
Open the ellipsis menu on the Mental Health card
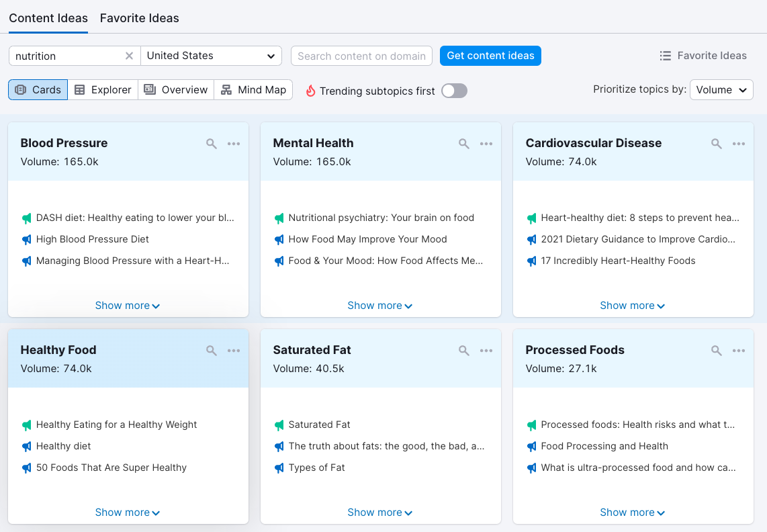point(486,143)
